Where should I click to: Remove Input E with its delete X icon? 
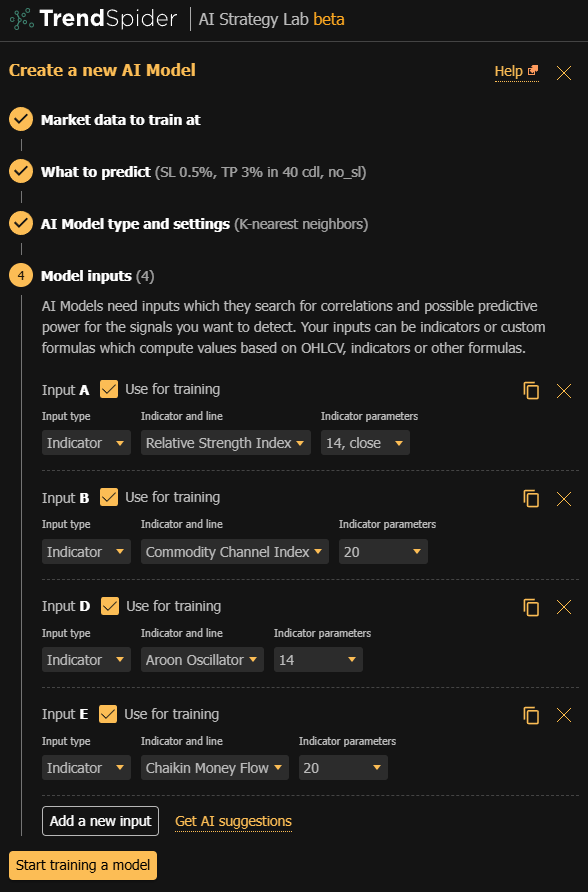tap(563, 714)
